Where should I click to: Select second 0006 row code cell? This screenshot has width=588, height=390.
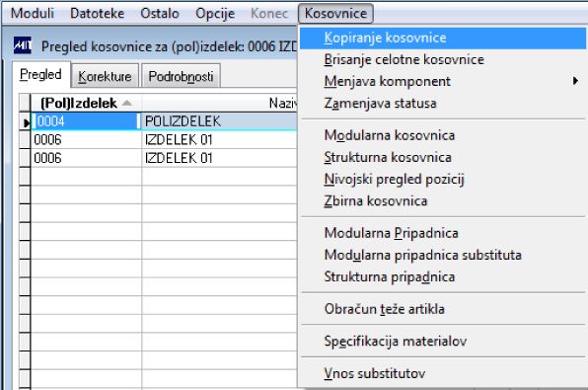tap(86, 158)
